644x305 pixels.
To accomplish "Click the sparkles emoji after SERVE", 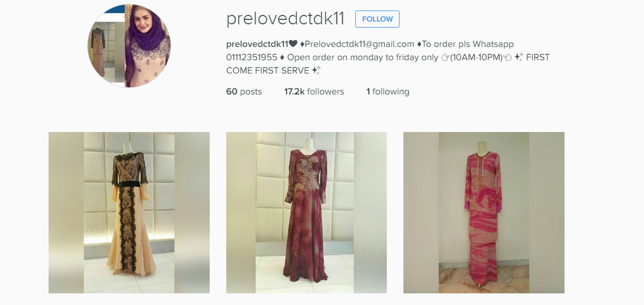I will (x=316, y=70).
